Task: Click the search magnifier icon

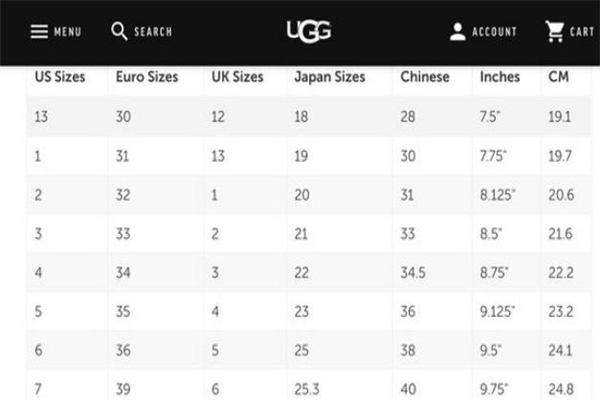Action: coord(119,31)
